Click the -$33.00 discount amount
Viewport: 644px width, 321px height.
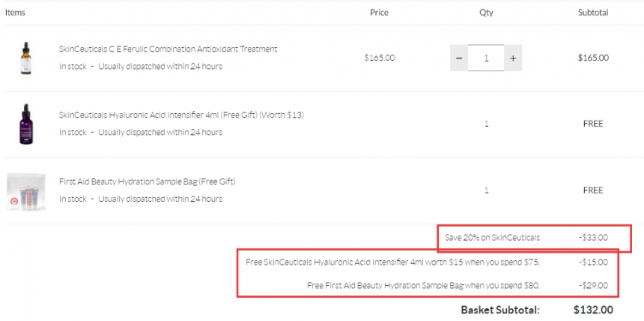point(595,238)
